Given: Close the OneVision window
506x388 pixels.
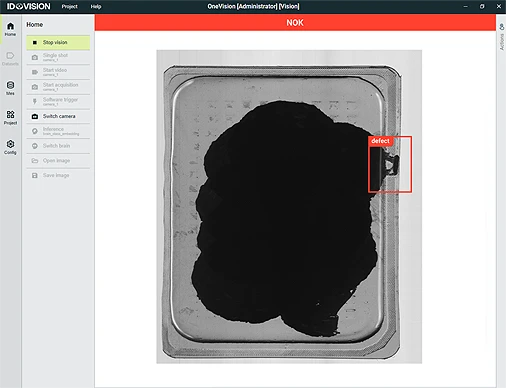Looking at the screenshot, I should pos(499,6).
